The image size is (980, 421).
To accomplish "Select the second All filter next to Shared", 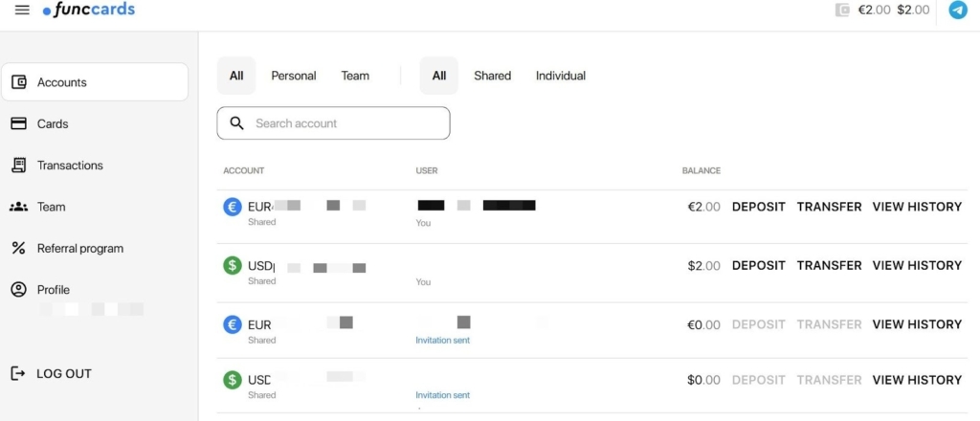I will [438, 76].
